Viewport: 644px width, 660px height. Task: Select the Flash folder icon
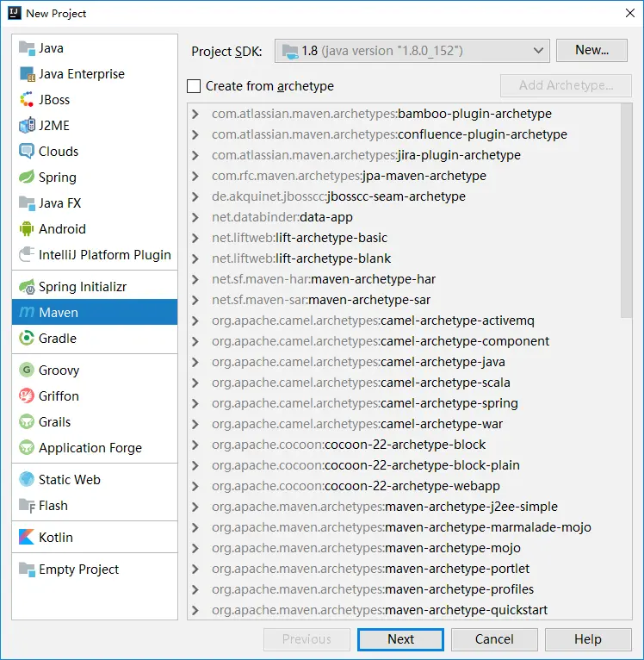point(27,506)
